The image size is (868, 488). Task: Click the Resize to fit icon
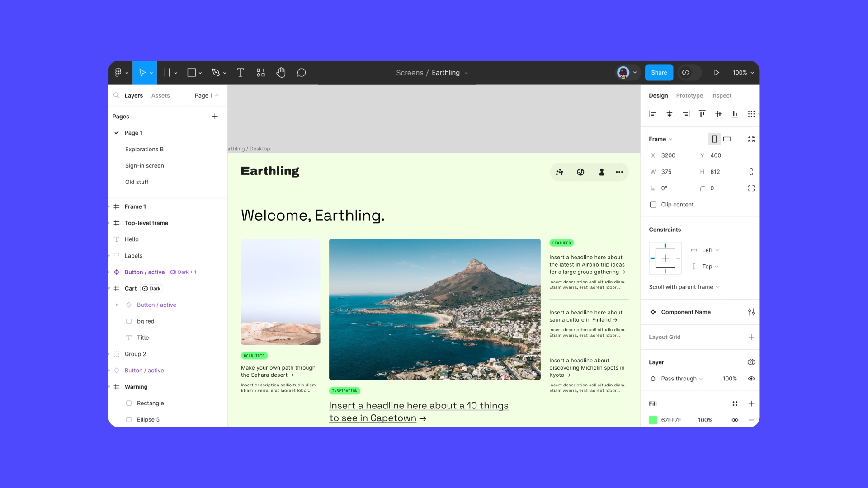pos(751,139)
